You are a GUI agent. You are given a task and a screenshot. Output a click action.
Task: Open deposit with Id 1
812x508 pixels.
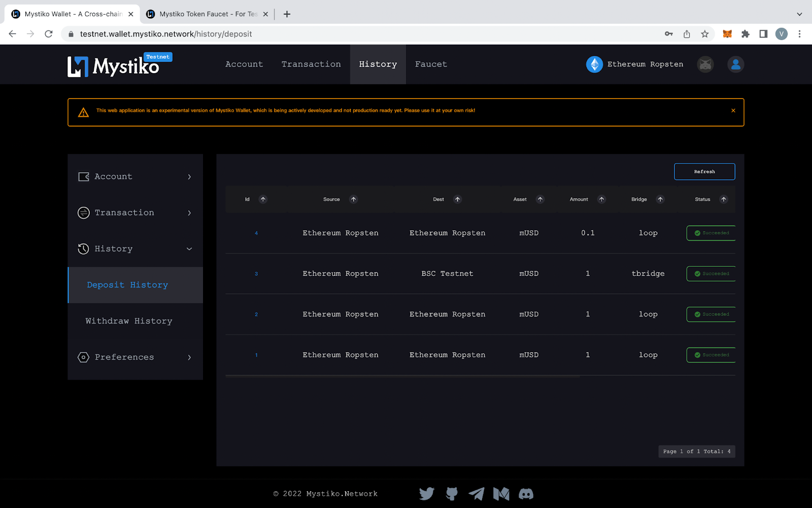tap(256, 355)
